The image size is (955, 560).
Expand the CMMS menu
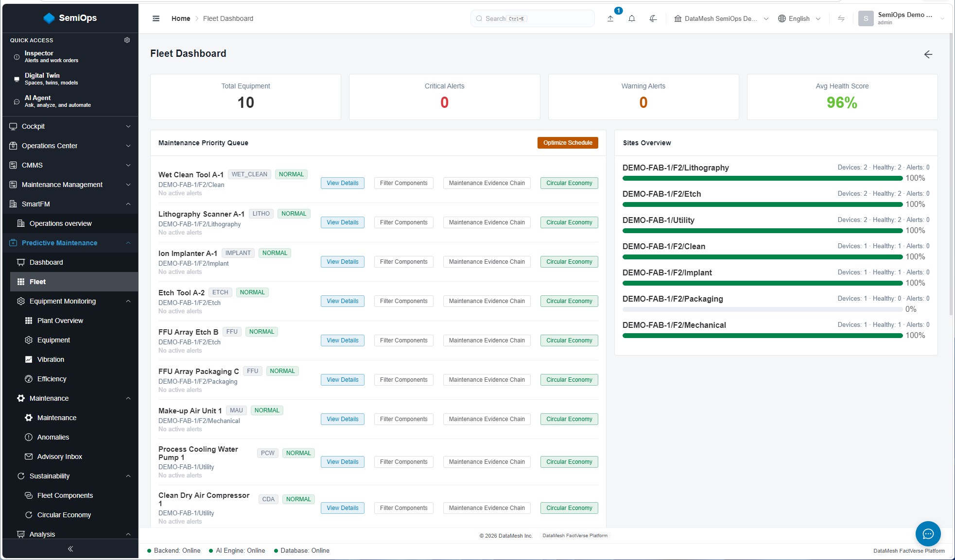coord(70,165)
